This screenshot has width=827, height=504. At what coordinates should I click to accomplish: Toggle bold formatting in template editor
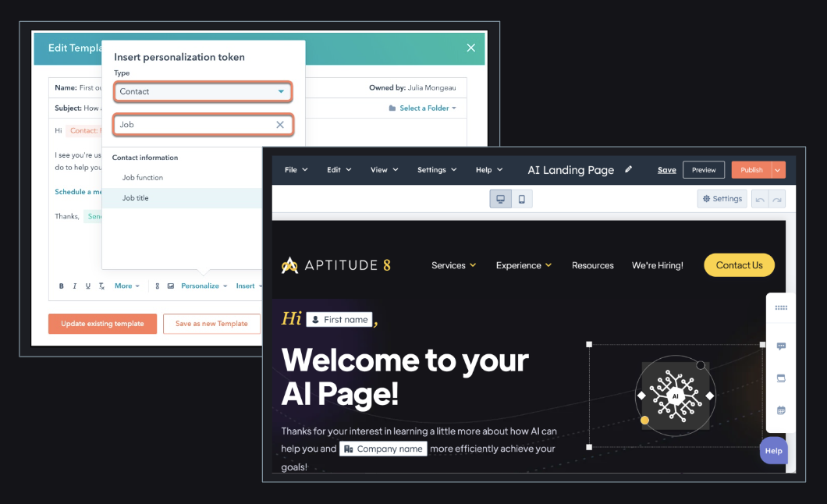click(x=61, y=286)
